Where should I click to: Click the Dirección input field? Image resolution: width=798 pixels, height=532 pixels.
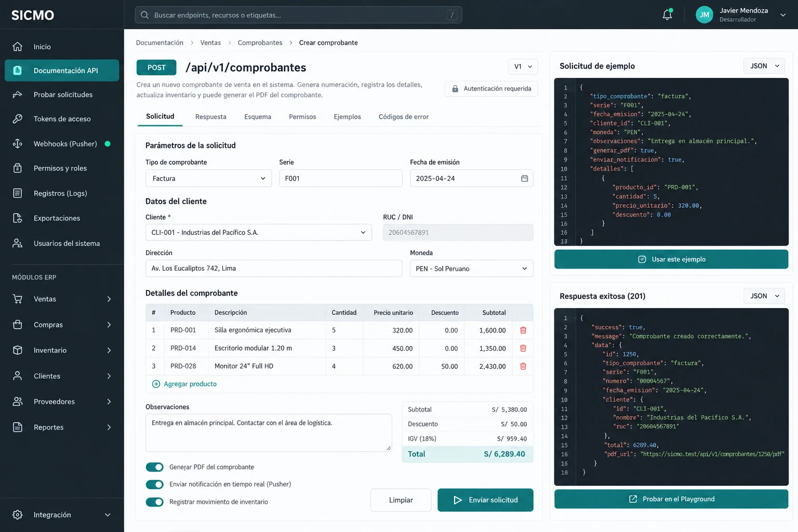[x=274, y=269]
